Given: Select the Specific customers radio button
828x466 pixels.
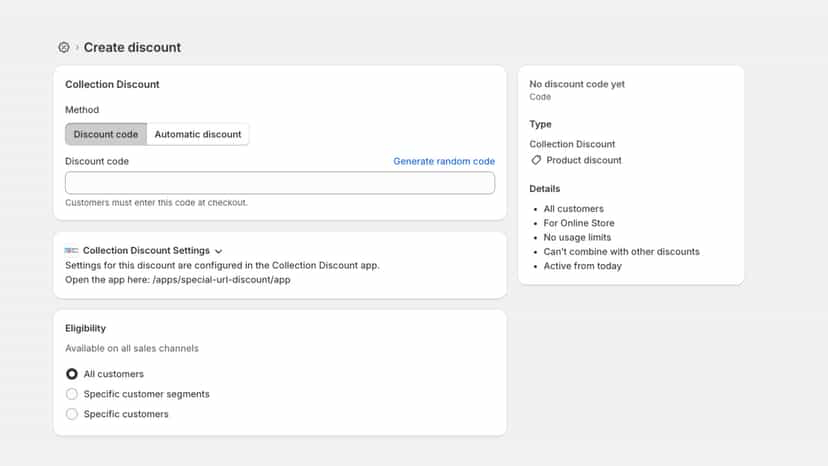Looking at the screenshot, I should (x=72, y=414).
